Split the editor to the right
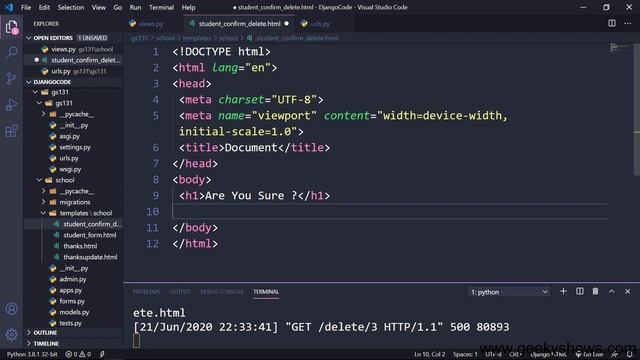 [x=611, y=23]
